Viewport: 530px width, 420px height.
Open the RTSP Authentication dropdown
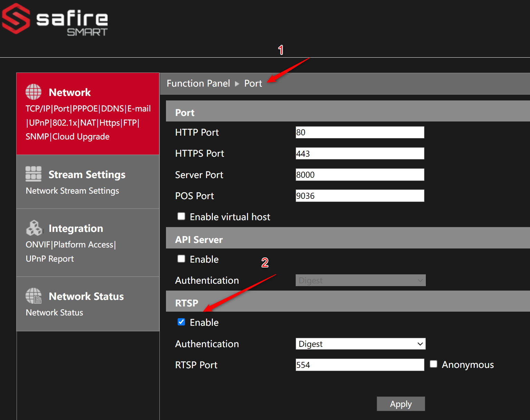(360, 344)
